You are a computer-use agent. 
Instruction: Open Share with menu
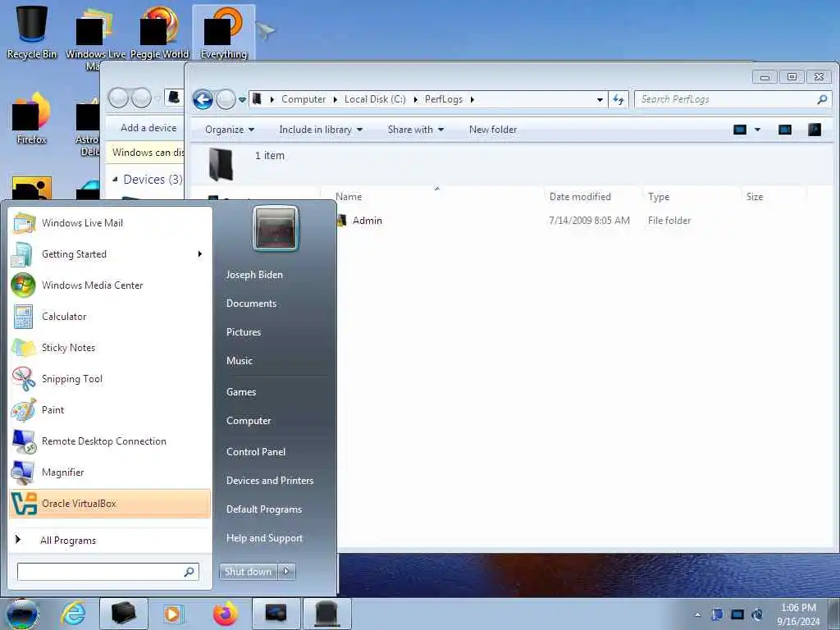[x=416, y=130]
